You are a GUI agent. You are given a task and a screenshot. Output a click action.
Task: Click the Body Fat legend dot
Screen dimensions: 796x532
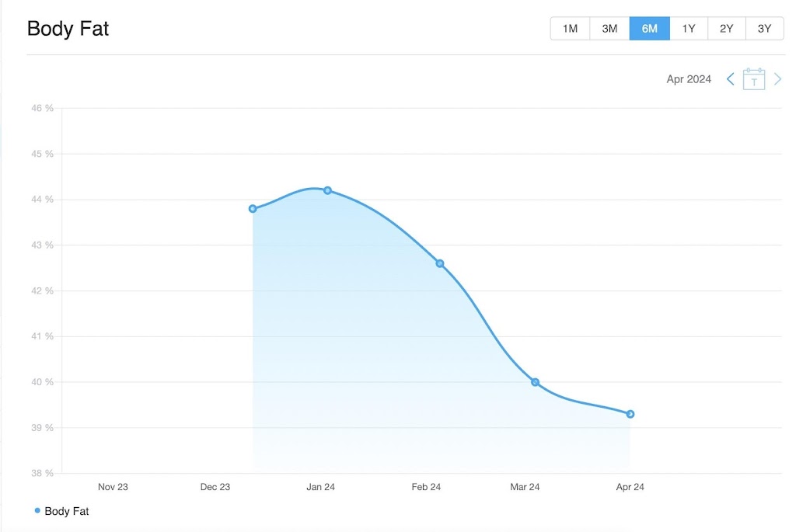click(x=37, y=510)
